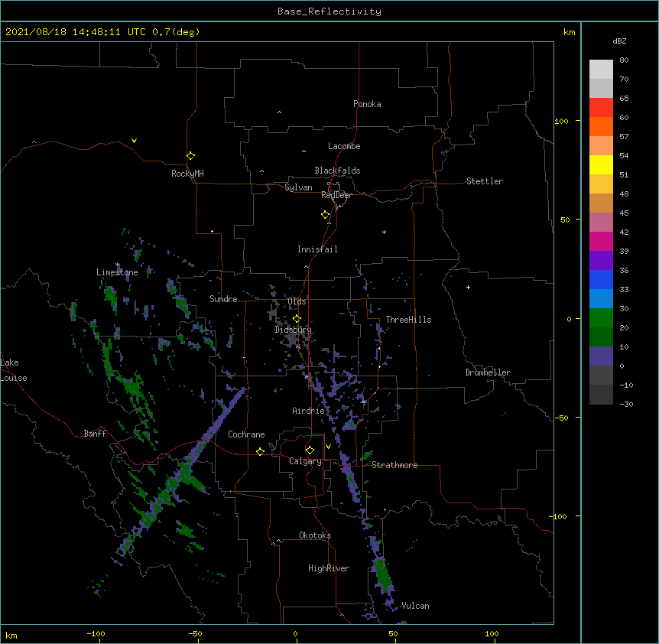Click the ThreeHills city label
Image resolution: width=659 pixels, height=644 pixels.
(408, 320)
